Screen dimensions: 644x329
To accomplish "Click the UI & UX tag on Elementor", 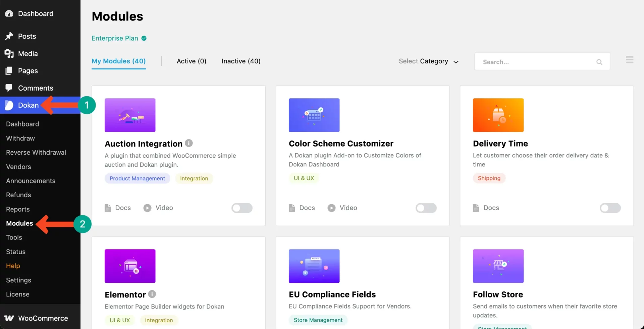I will 120,320.
